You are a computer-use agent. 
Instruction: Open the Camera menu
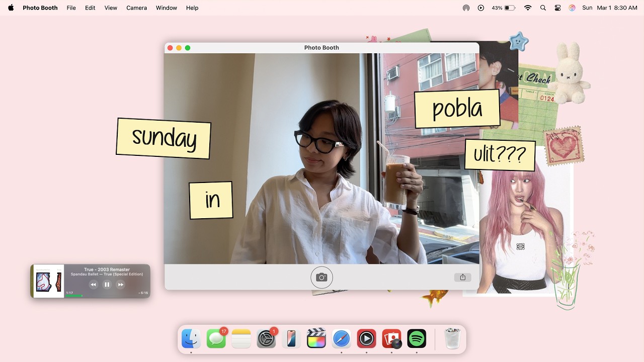(x=136, y=8)
